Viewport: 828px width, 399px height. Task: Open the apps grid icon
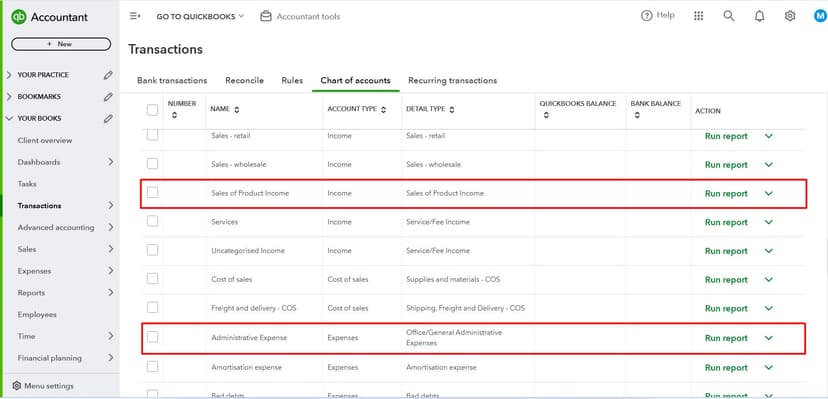click(698, 16)
